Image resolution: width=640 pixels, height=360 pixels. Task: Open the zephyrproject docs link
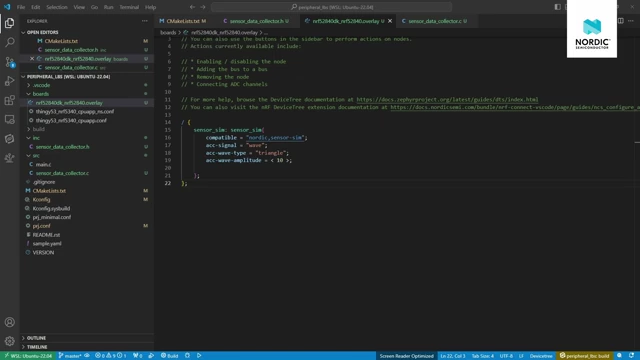pos(447,100)
